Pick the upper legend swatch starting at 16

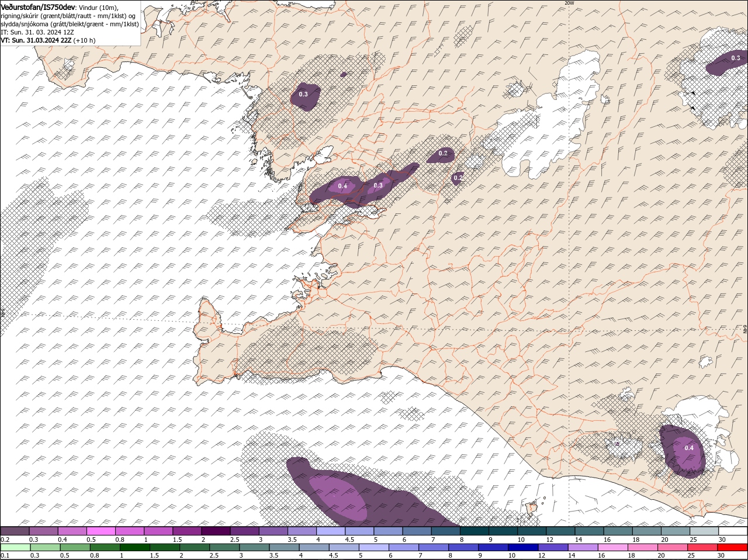pos(618,531)
